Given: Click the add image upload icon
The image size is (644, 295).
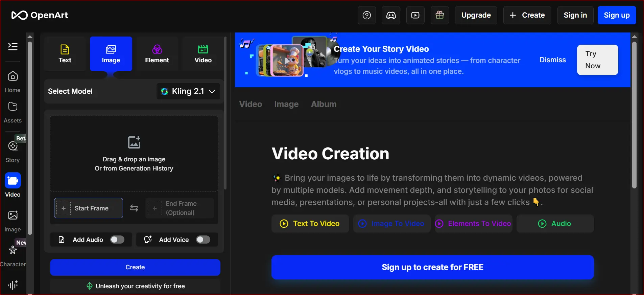Looking at the screenshot, I should click(x=134, y=142).
